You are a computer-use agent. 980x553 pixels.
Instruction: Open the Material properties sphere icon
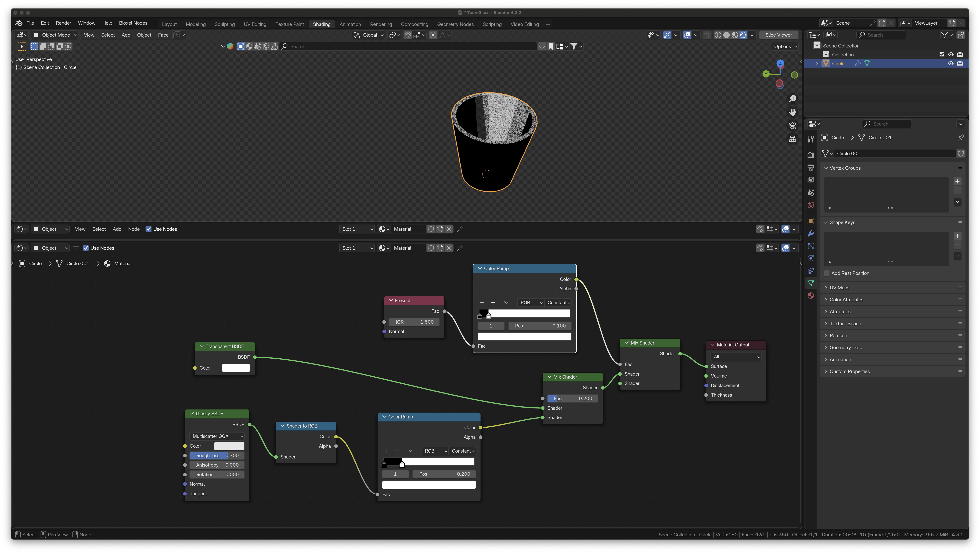point(811,296)
